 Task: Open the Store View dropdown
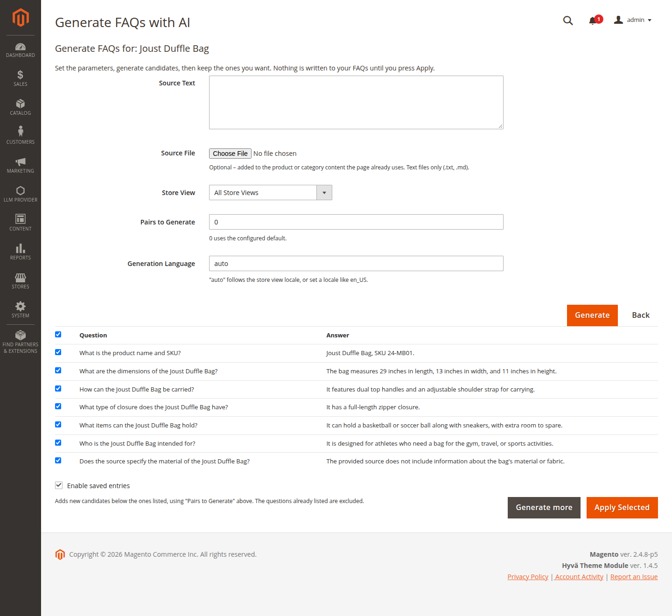pyautogui.click(x=271, y=193)
